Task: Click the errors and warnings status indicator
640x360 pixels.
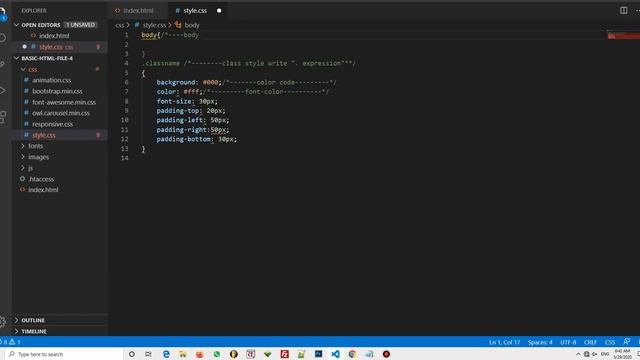Action: click(11, 342)
